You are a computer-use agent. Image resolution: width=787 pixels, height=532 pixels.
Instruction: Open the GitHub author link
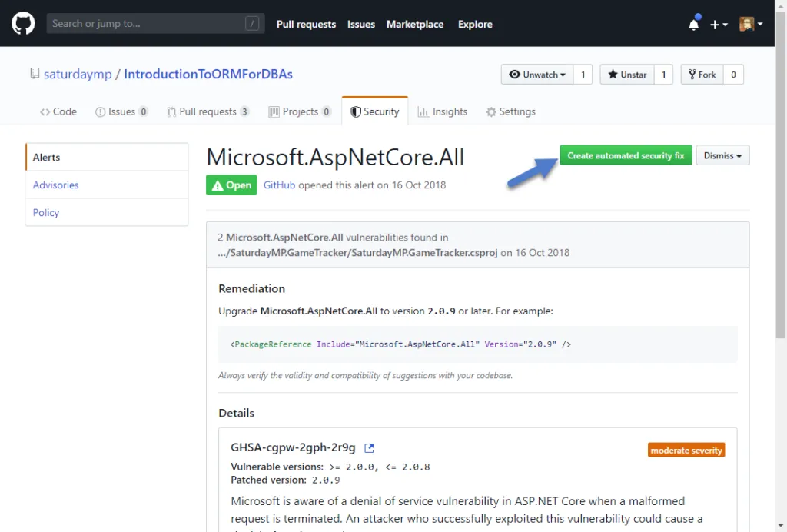[279, 185]
